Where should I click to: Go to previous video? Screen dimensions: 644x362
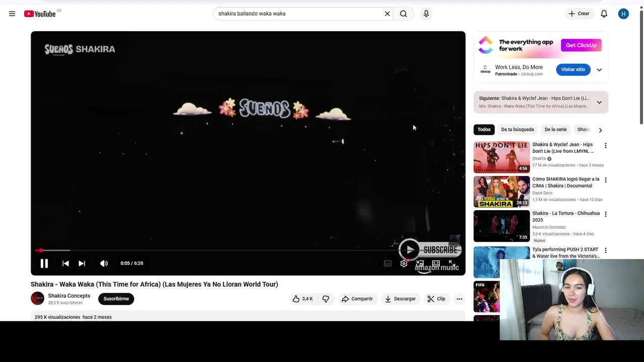[65, 263]
